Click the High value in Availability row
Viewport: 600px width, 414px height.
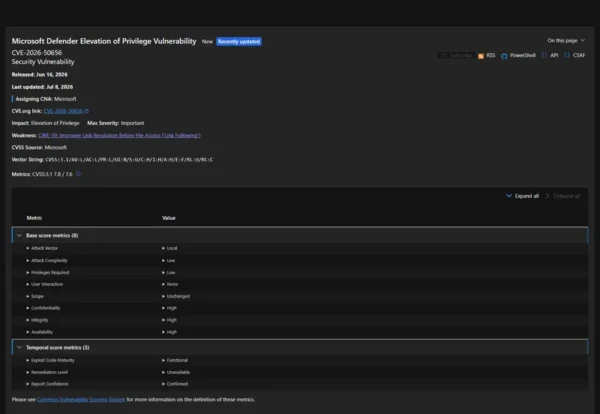172,332
